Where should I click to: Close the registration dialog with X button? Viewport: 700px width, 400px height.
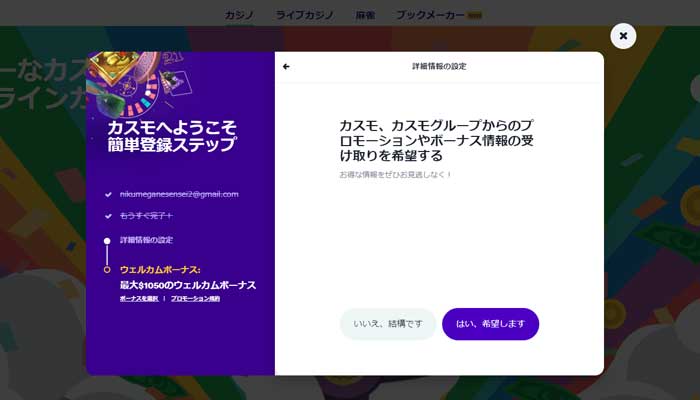click(623, 36)
